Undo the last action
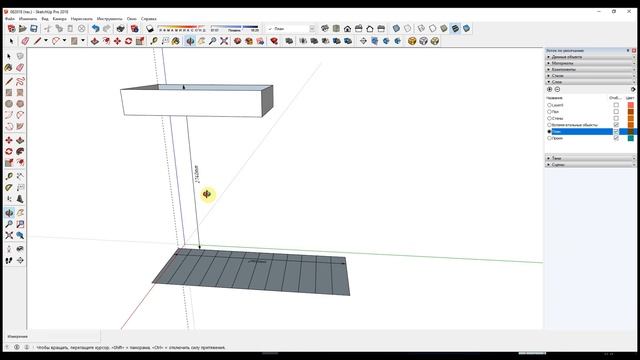640x360 pixels. pos(96,29)
